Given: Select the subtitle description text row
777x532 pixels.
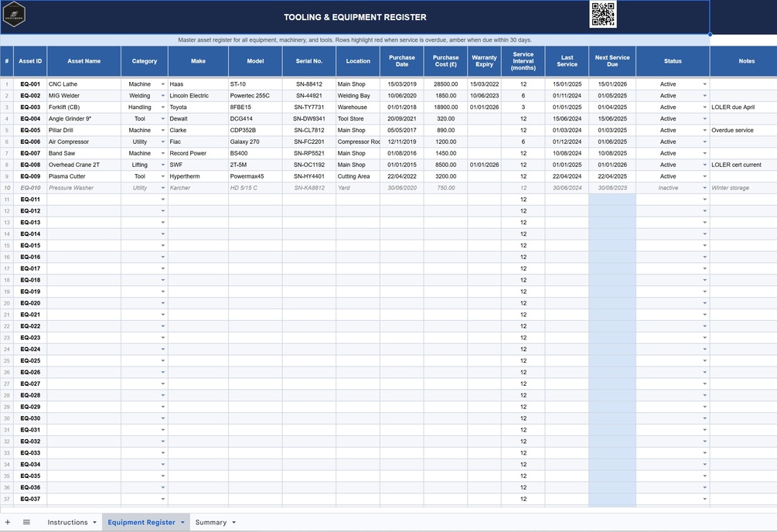Looking at the screenshot, I should tap(355, 39).
